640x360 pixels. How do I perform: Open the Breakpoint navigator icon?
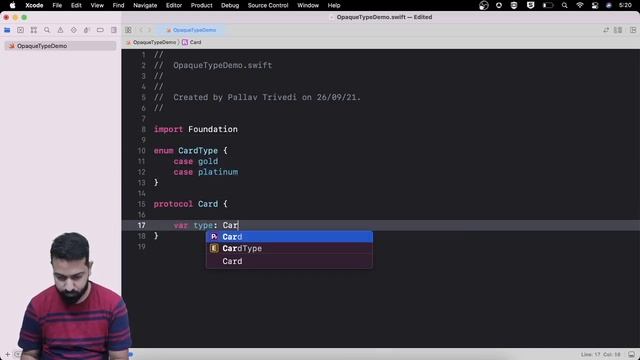(x=100, y=30)
